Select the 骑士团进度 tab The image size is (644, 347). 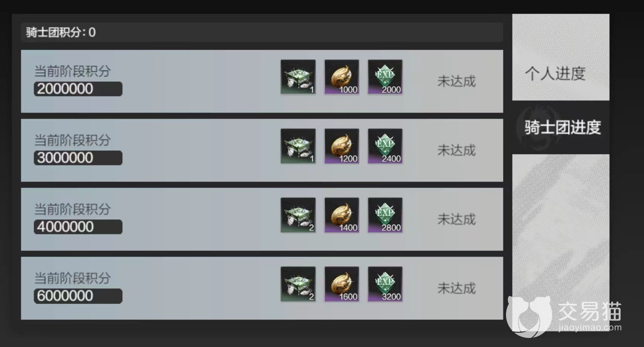coord(561,127)
